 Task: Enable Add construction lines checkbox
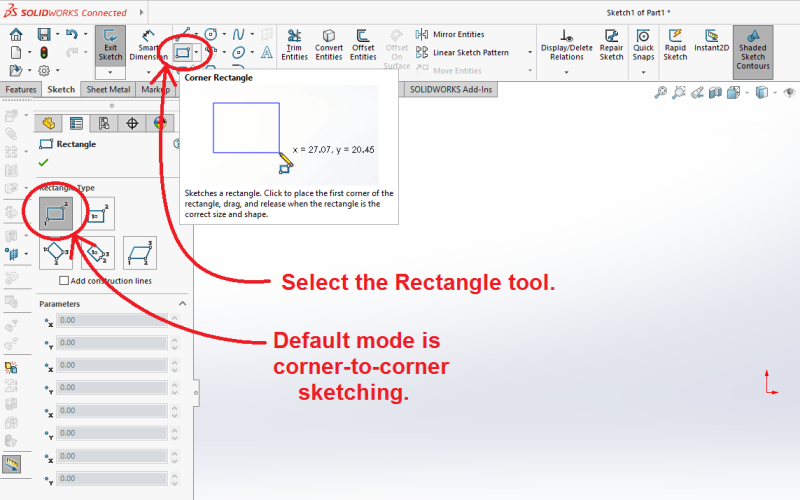64,281
